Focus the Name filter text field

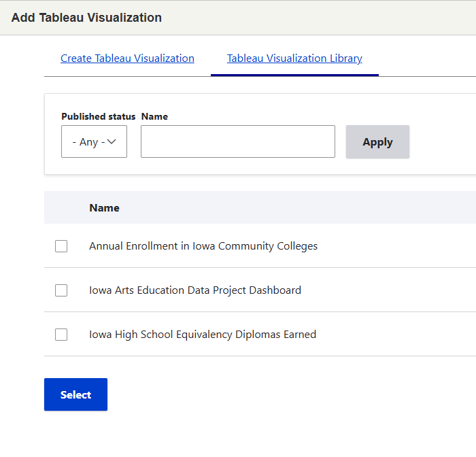coord(237,141)
